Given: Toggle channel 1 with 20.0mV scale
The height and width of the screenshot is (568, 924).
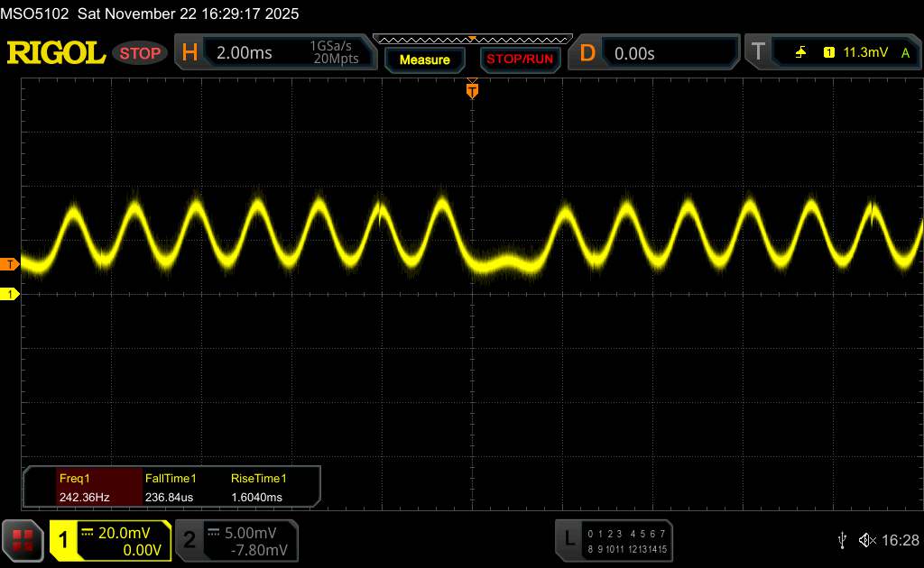Looking at the screenshot, I should [x=110, y=540].
